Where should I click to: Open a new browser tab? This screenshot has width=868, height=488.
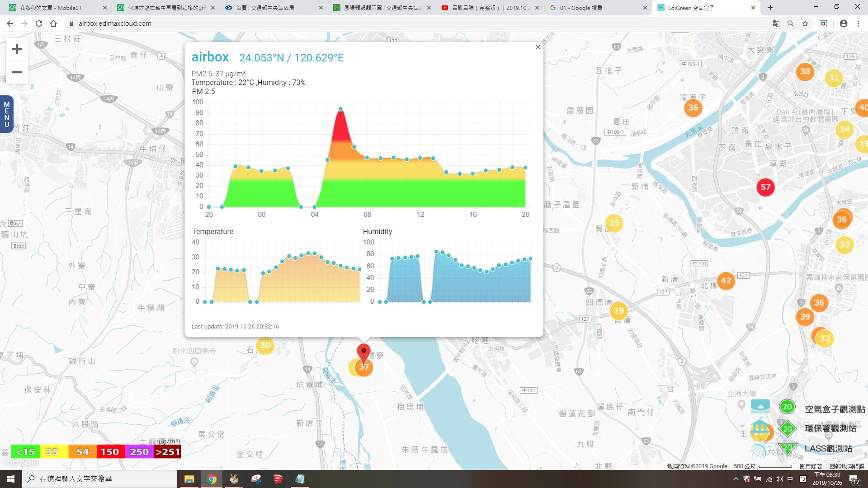770,8
